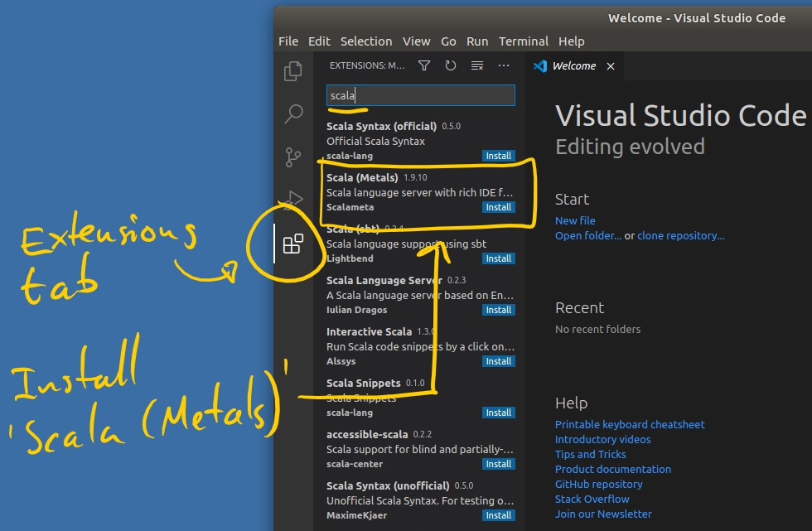Open the Search view in activity bar

(293, 114)
